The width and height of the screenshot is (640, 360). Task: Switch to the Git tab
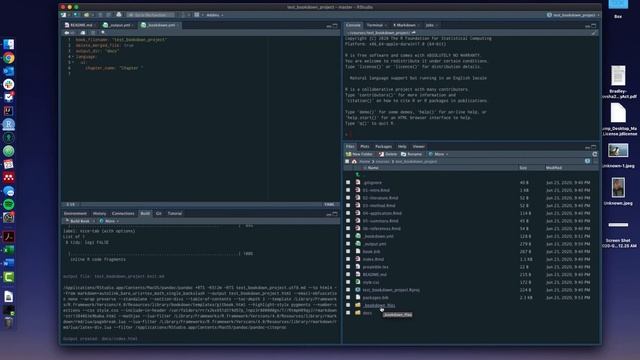[x=158, y=213]
